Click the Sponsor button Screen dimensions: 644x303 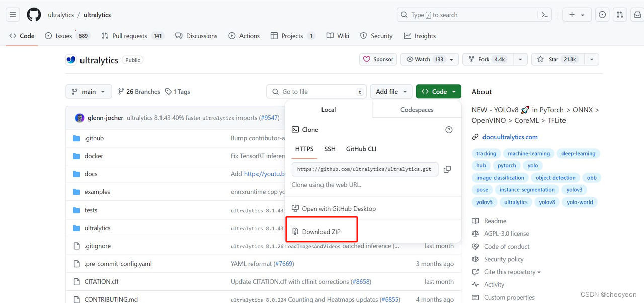378,59
